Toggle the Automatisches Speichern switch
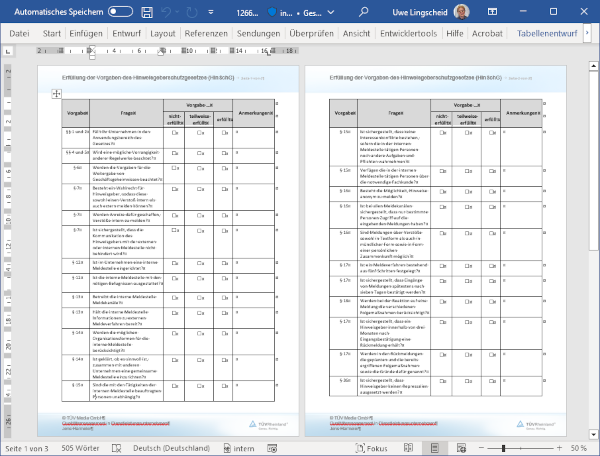The width and height of the screenshot is (600, 456). point(120,11)
